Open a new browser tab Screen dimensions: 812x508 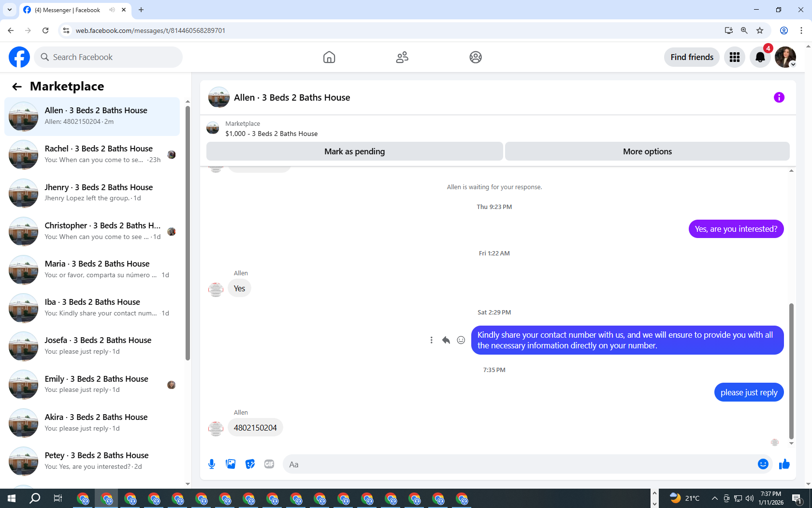141,10
